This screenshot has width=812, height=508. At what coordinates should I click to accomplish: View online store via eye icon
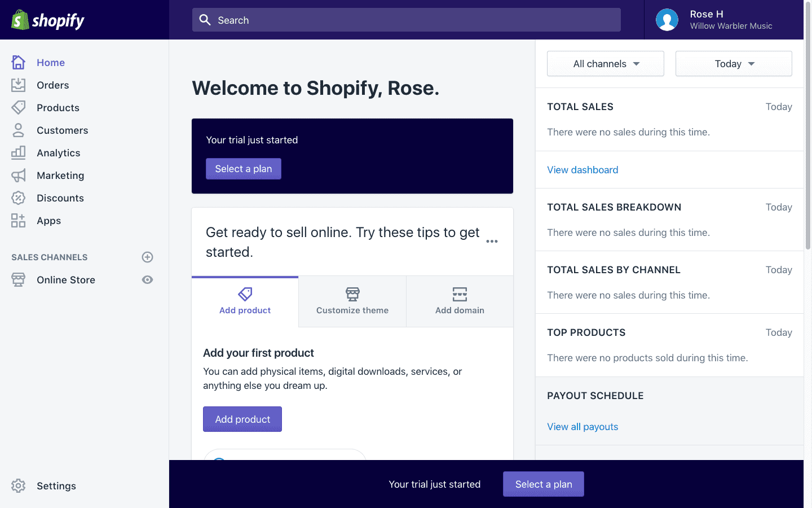coord(148,280)
